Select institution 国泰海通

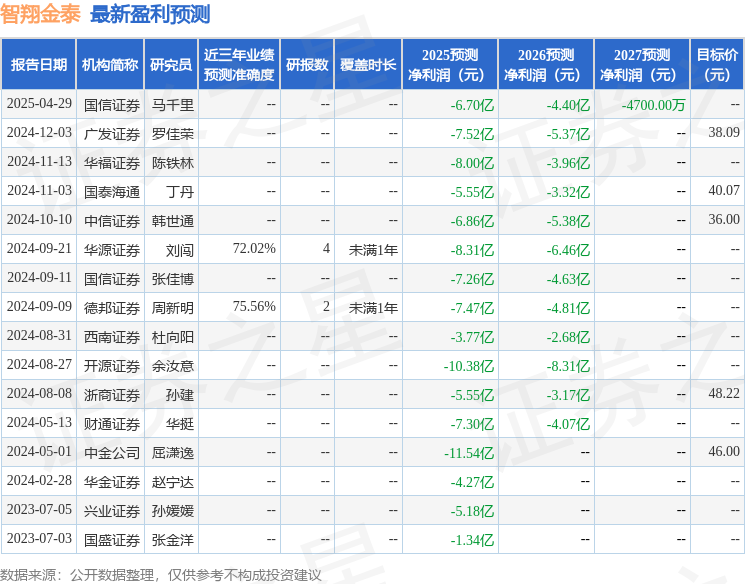click(x=112, y=191)
